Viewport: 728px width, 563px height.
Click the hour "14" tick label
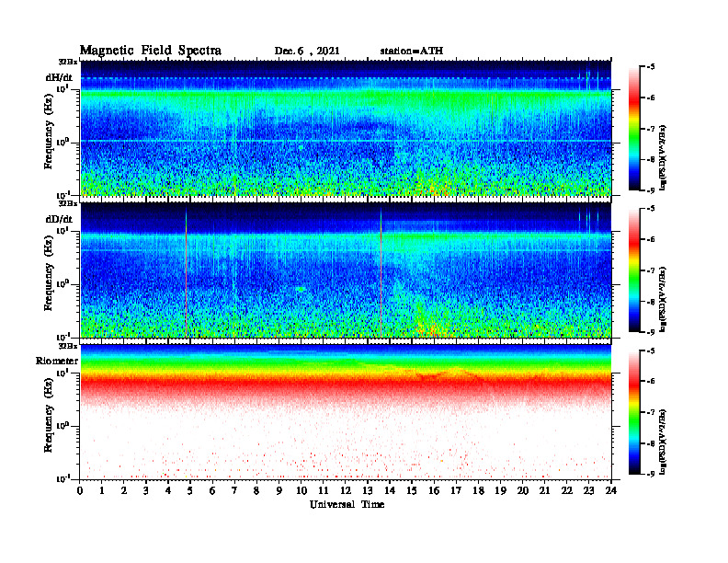pos(390,491)
